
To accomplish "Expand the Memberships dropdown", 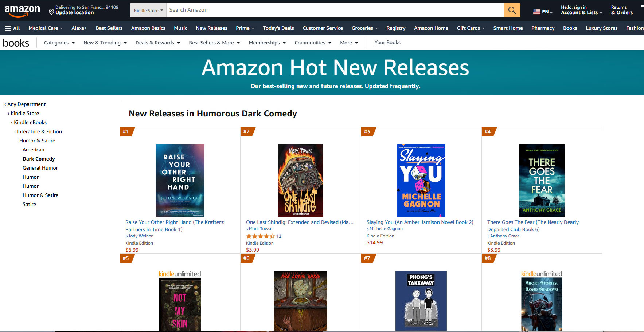I will [x=267, y=43].
